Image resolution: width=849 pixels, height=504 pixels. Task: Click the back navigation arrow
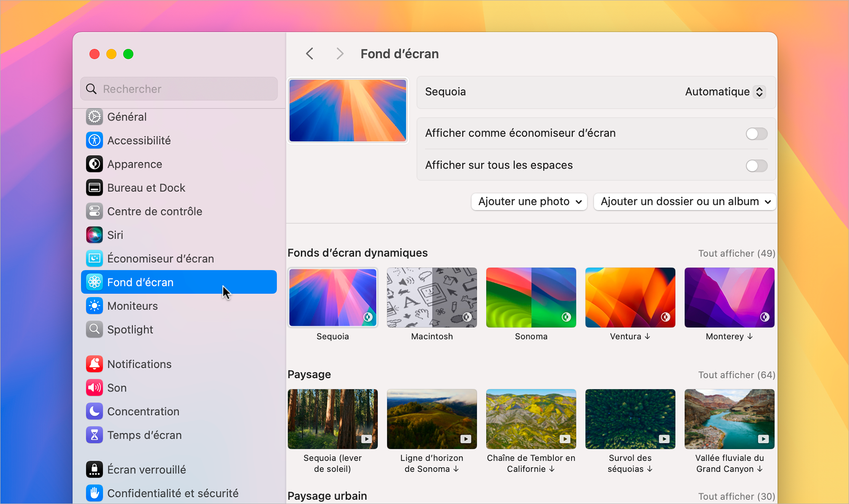[x=310, y=53]
